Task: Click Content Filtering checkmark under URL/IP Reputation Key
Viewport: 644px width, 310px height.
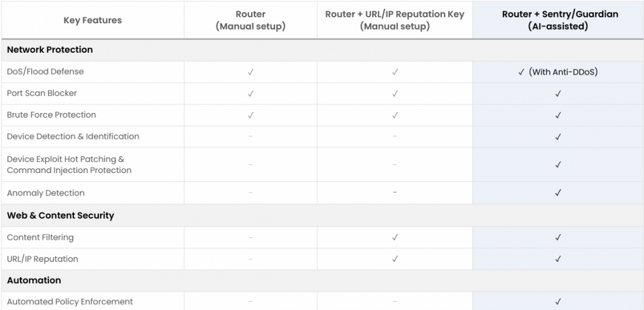Action: click(395, 238)
